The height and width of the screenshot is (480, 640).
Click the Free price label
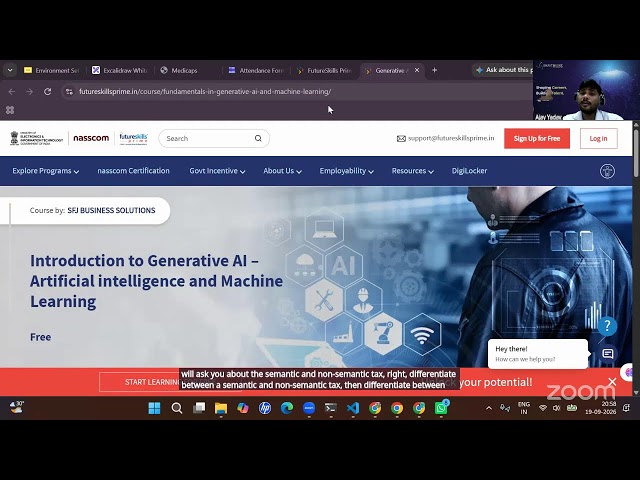[41, 337]
